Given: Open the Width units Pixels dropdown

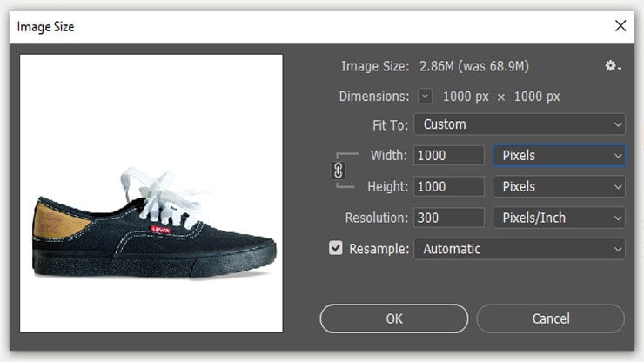Looking at the screenshot, I should [559, 156].
